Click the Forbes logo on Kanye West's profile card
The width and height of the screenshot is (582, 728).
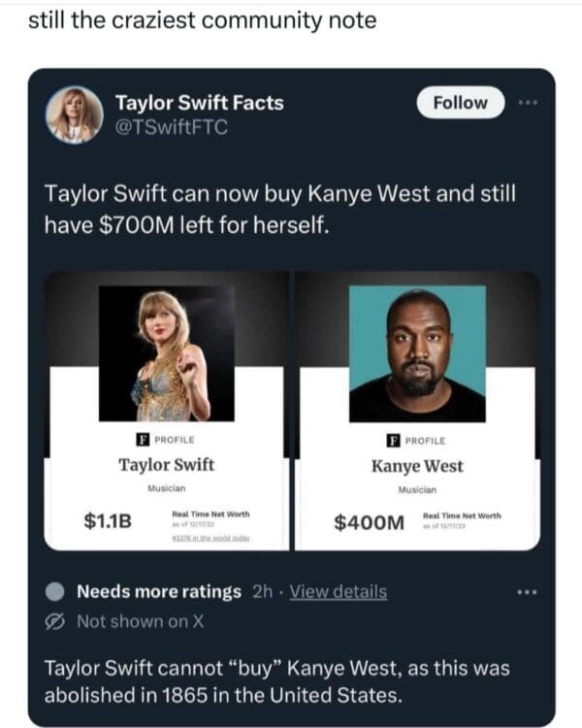point(381,439)
